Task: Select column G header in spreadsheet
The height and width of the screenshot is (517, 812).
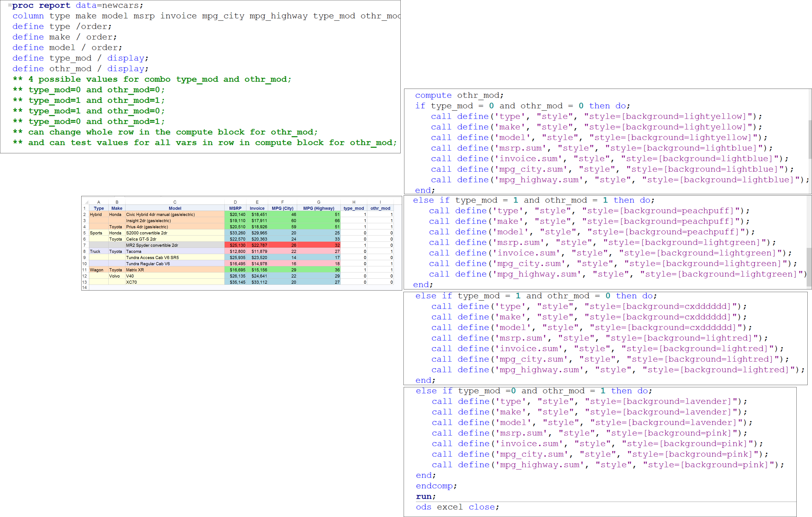Action: point(318,202)
